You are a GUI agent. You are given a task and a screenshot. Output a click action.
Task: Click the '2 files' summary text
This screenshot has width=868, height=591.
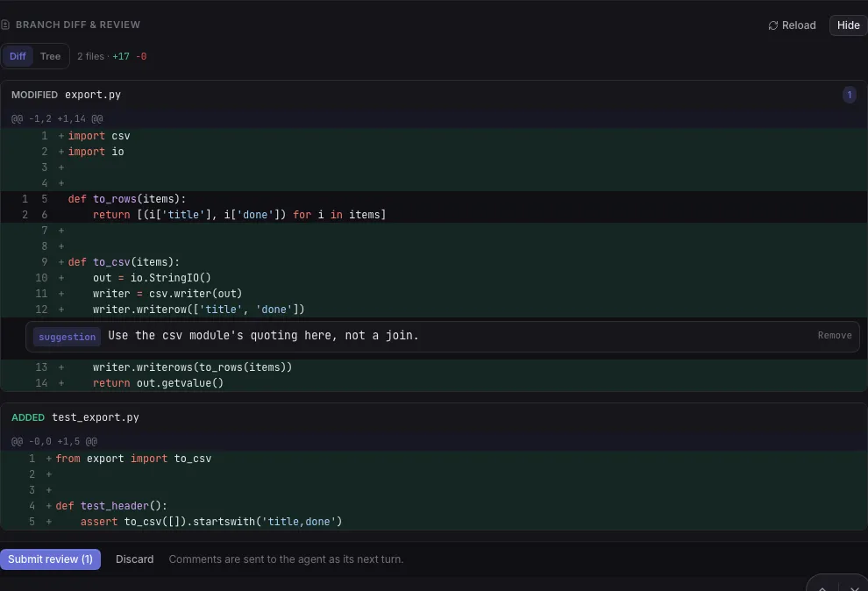click(x=90, y=56)
